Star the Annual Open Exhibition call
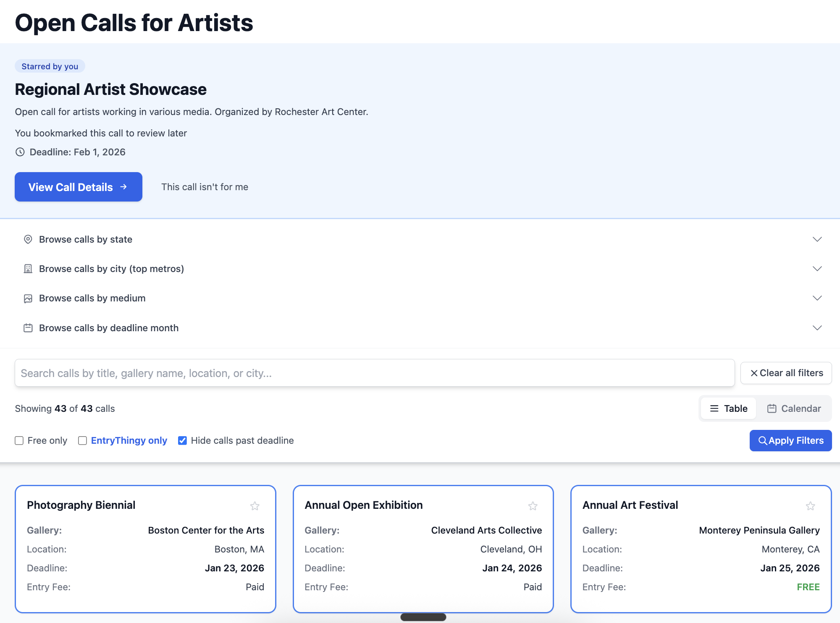The height and width of the screenshot is (623, 840). click(533, 506)
